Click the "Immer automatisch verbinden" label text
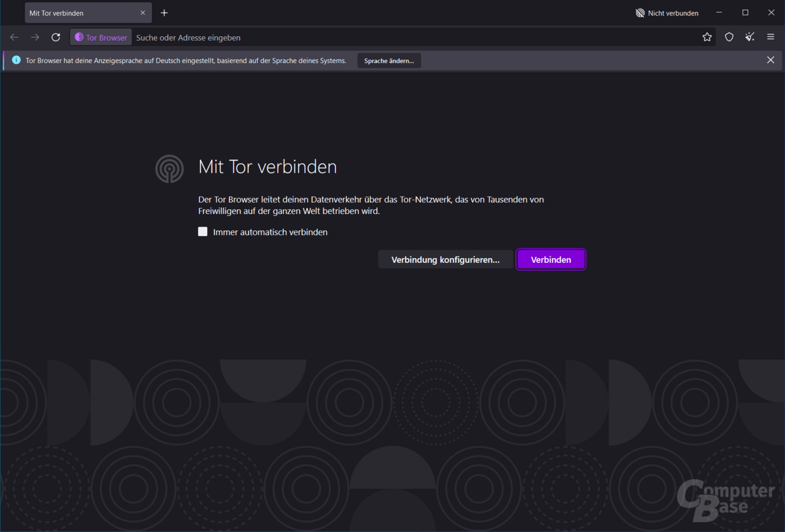The width and height of the screenshot is (785, 532). point(270,232)
